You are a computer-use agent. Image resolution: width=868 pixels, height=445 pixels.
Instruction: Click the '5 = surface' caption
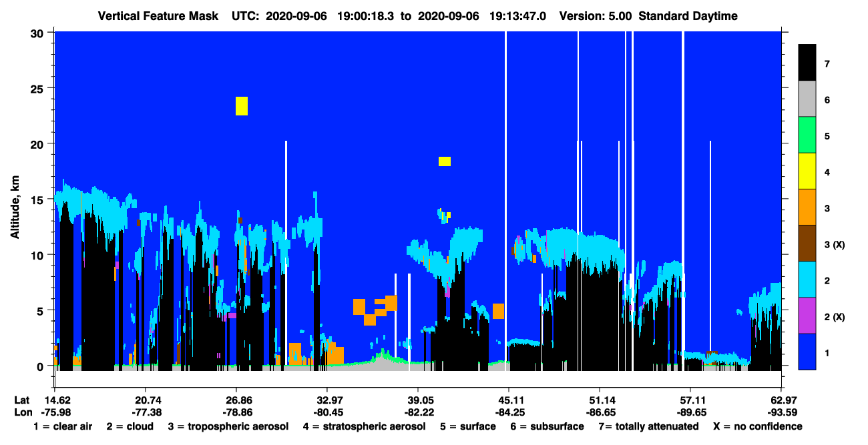[468, 426]
